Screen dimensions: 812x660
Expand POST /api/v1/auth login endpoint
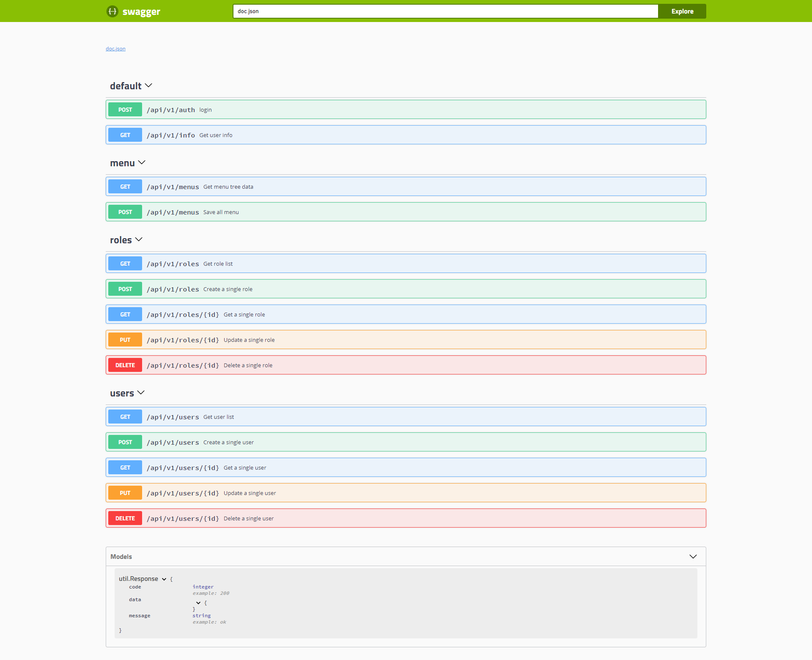pyautogui.click(x=405, y=110)
